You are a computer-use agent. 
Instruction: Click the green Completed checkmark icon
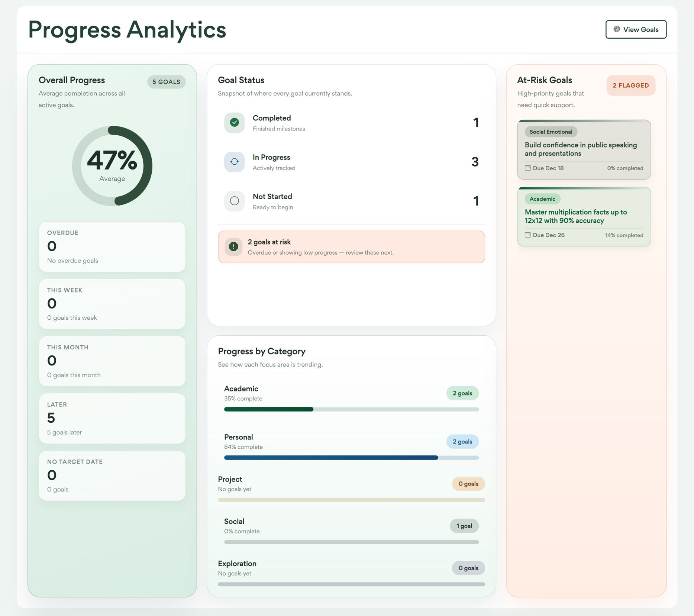[x=234, y=122]
